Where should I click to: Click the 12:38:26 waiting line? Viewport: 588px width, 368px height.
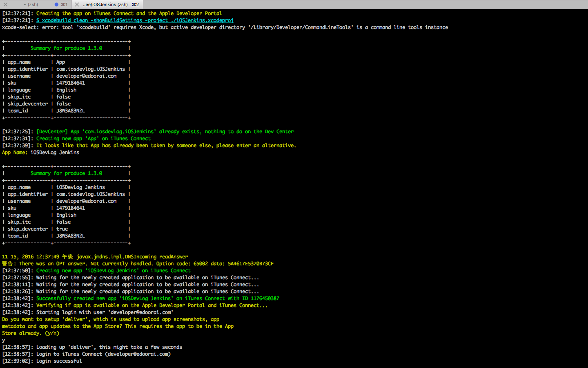[x=130, y=292]
